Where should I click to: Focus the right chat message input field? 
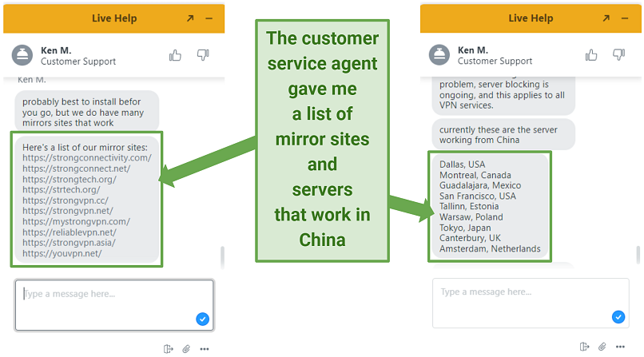(x=531, y=303)
